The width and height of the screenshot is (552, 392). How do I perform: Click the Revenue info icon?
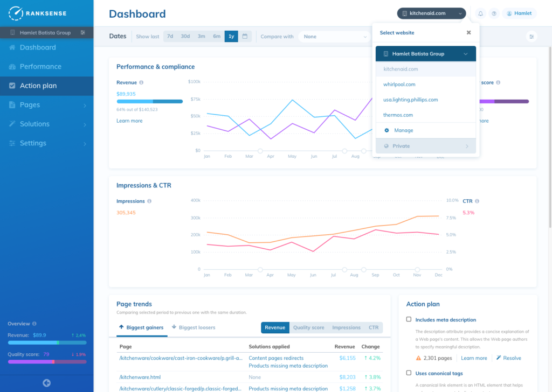pos(141,82)
